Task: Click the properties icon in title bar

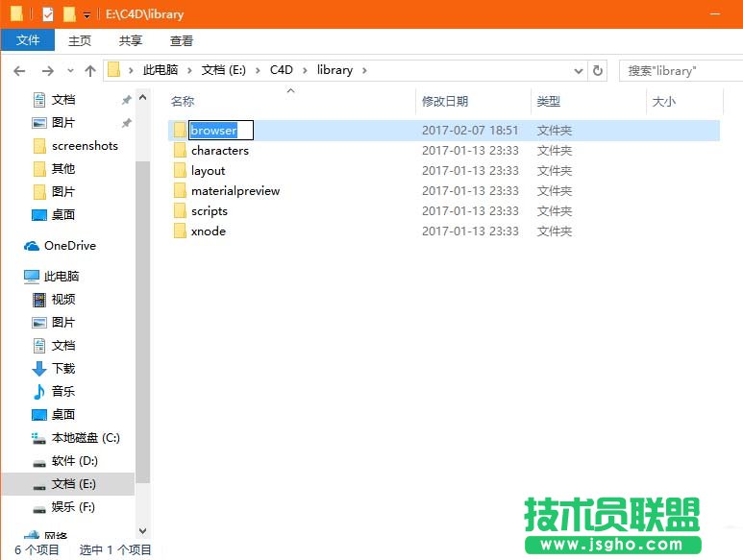Action: (x=48, y=14)
